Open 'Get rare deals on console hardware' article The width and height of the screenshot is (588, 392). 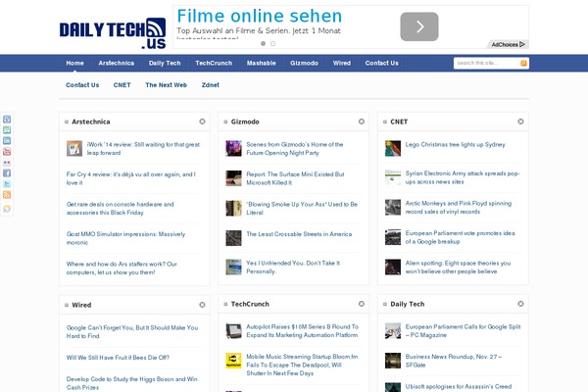tap(120, 208)
